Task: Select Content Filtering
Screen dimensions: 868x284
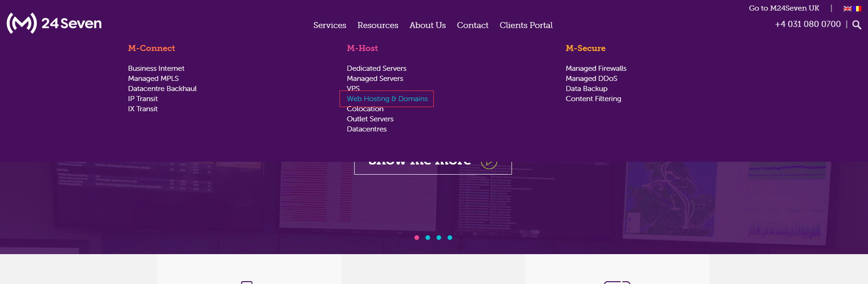Action: [593, 99]
